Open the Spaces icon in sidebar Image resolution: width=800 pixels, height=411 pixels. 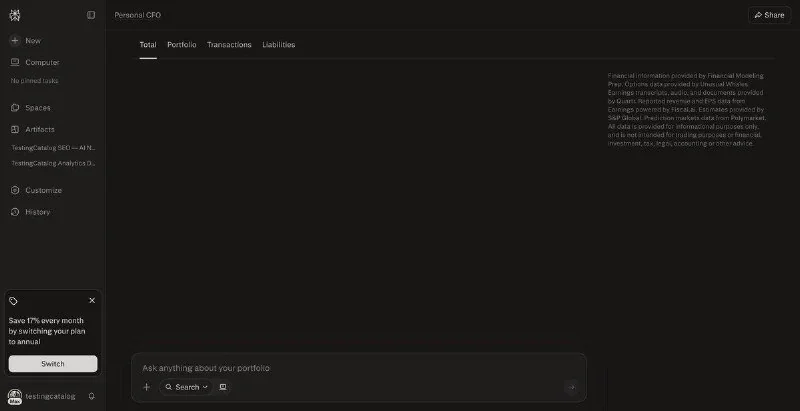(15, 108)
